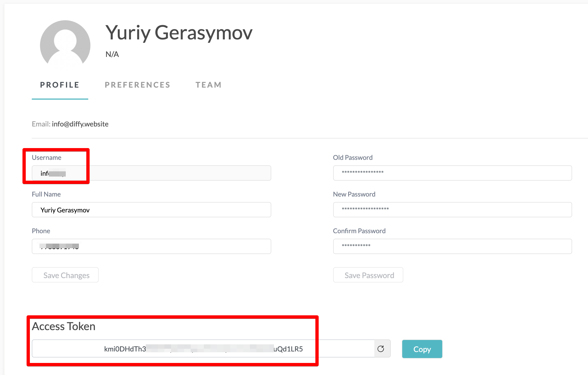Click the Phone input field

click(x=151, y=247)
